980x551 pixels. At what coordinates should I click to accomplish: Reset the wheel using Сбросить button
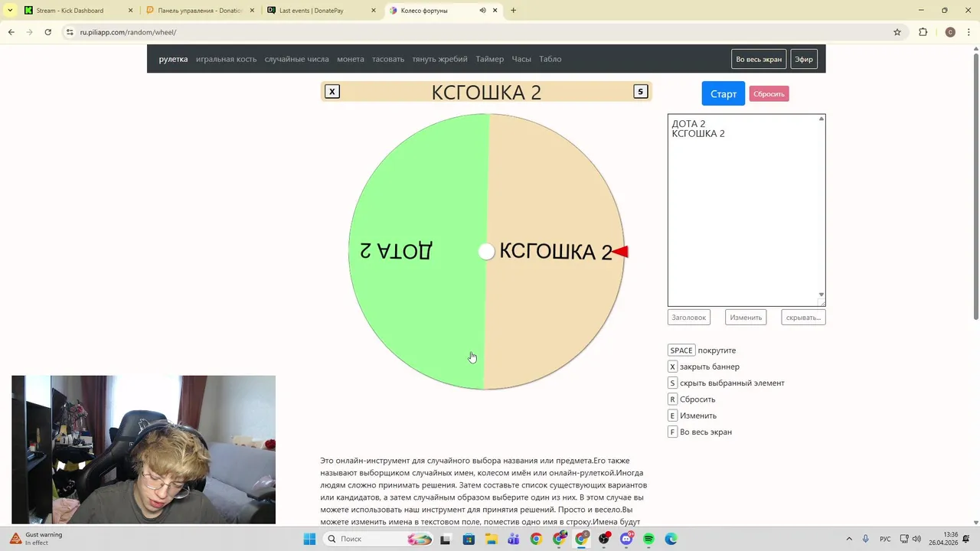point(769,93)
